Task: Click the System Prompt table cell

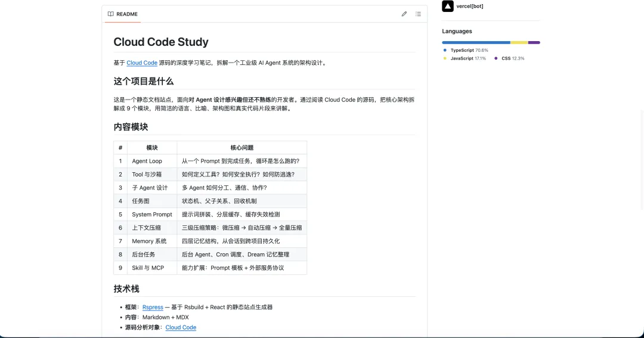Action: click(152, 215)
